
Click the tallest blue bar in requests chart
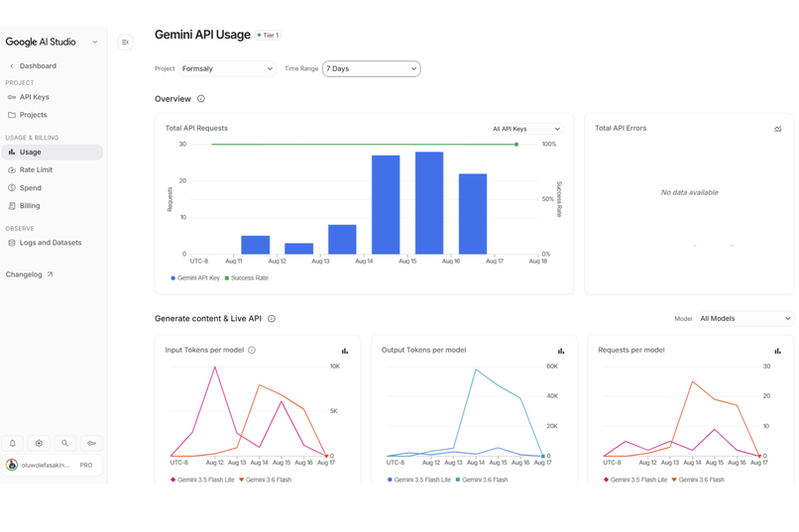[429, 203]
